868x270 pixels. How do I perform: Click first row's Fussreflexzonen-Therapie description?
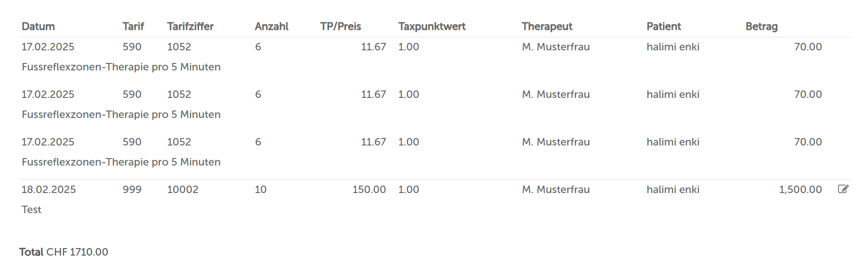point(121,67)
